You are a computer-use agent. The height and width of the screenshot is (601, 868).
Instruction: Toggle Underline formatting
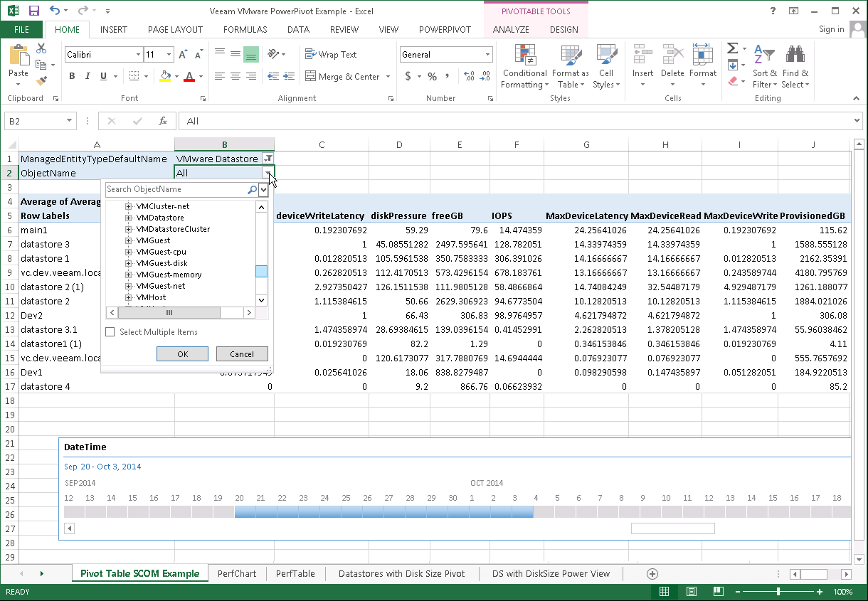104,77
